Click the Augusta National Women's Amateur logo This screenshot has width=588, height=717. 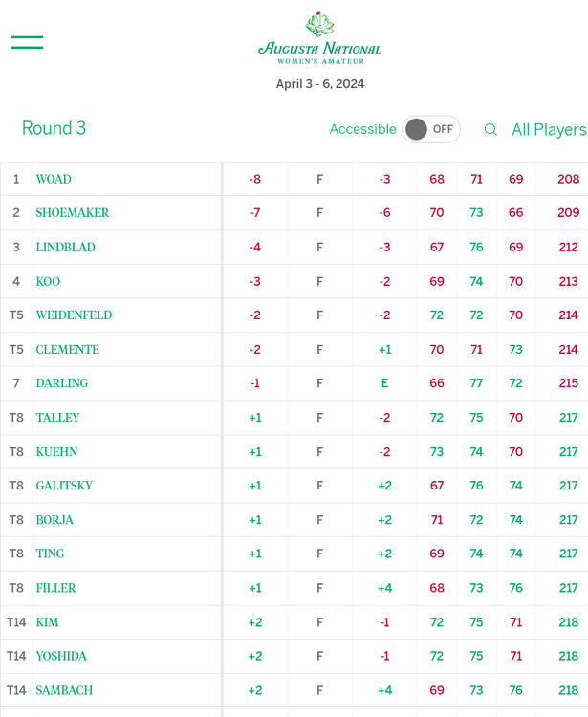click(x=319, y=39)
